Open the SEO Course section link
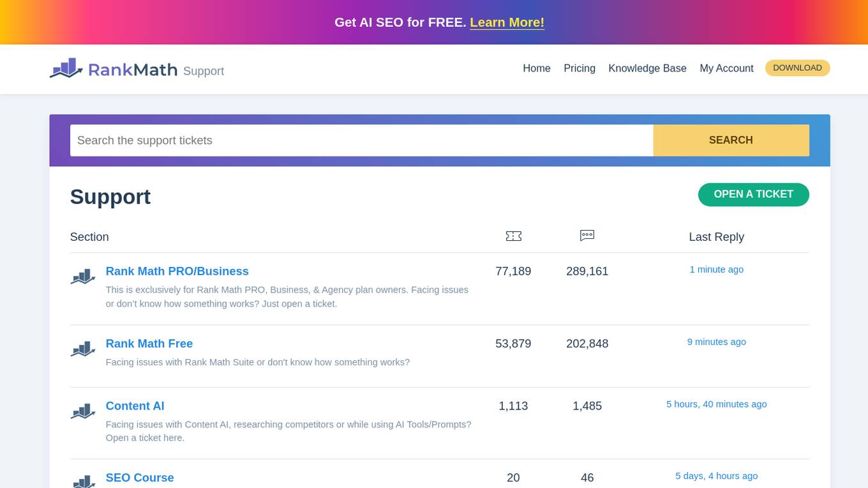 (139, 478)
